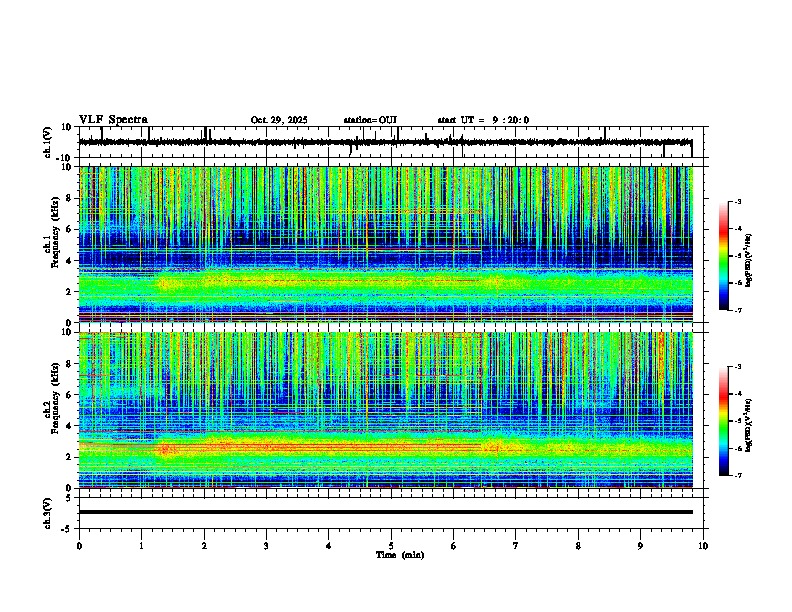The image size is (792, 612).
Task: Click time axis tick "5"
Action: (391, 546)
